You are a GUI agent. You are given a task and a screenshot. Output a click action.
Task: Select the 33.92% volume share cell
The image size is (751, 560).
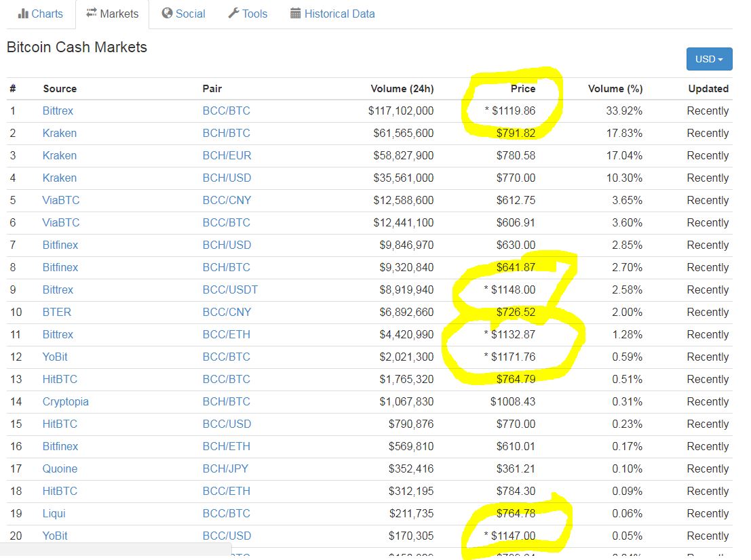(624, 111)
